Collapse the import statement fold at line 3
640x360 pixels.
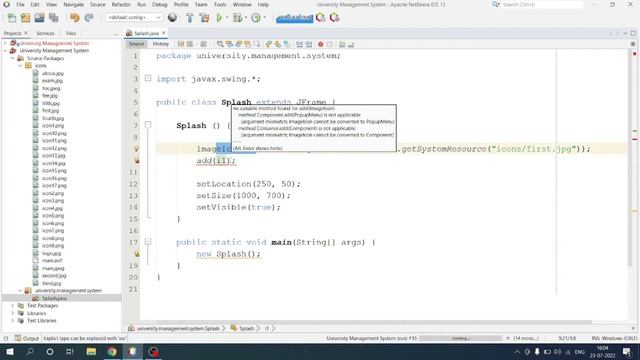[148, 78]
